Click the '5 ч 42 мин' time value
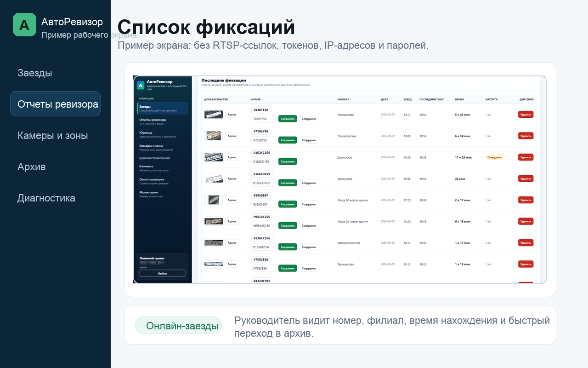The image size is (588, 368). (x=463, y=115)
